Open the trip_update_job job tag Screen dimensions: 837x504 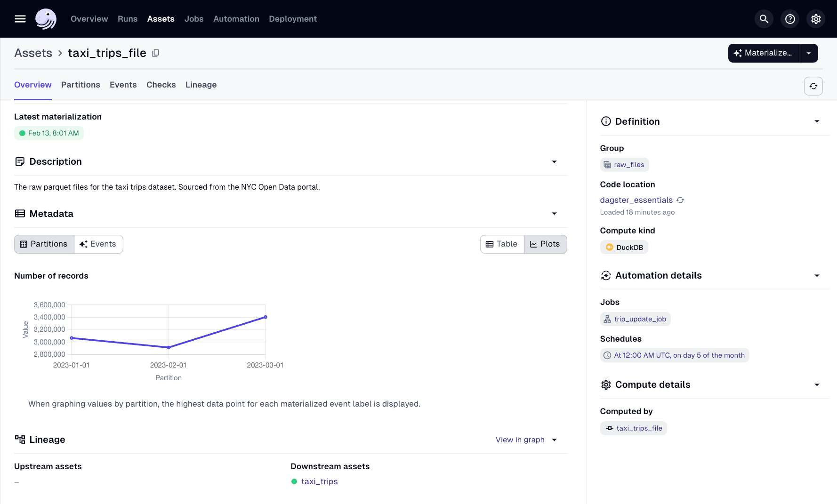click(x=635, y=319)
